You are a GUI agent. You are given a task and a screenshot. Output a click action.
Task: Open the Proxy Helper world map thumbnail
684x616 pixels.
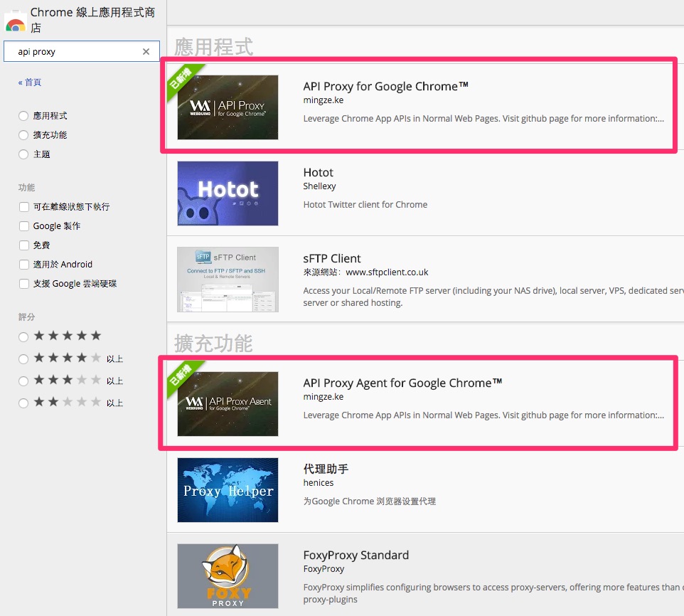coord(228,490)
